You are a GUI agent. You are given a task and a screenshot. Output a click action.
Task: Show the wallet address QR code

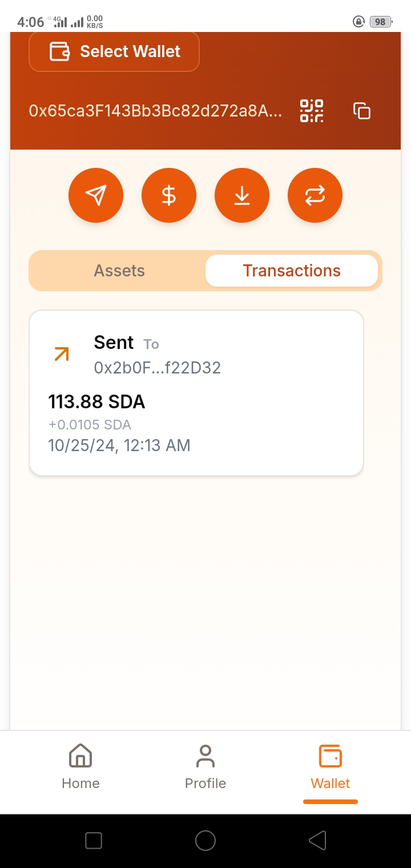tap(312, 111)
